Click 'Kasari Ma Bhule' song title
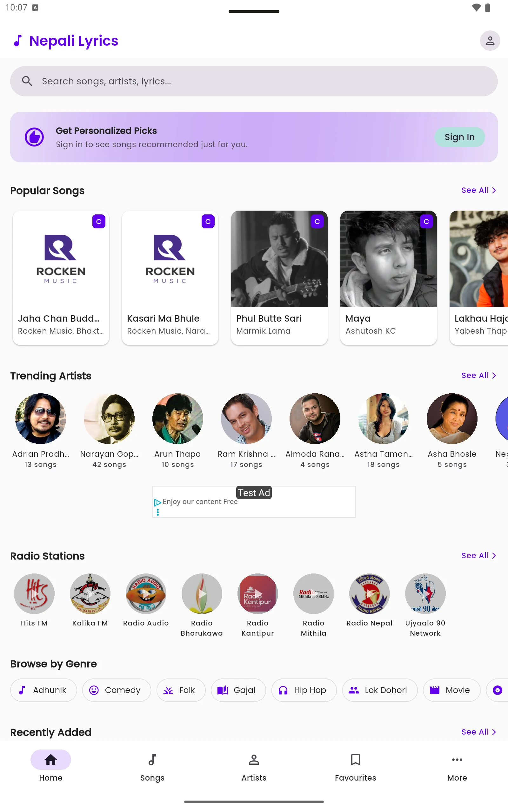508x812 pixels. click(163, 318)
